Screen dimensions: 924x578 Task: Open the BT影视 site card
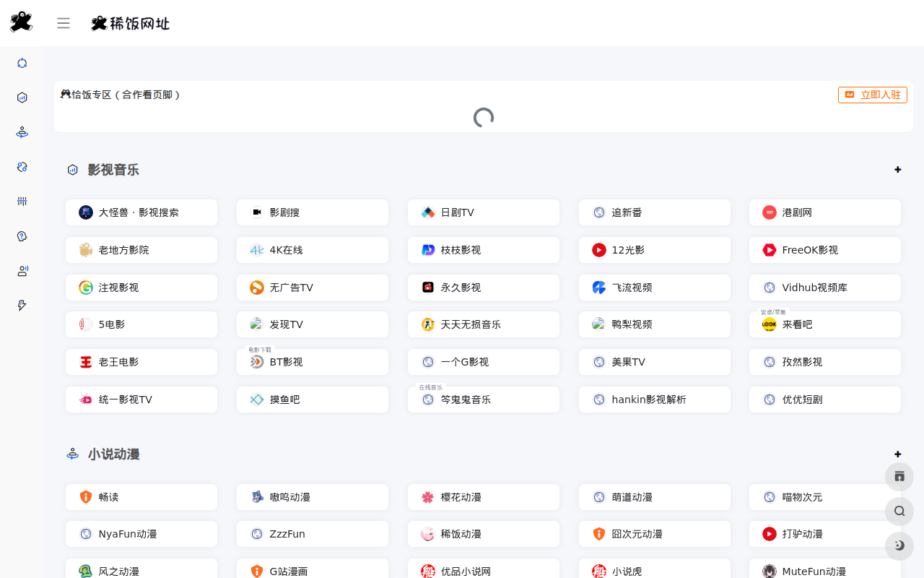tap(313, 362)
